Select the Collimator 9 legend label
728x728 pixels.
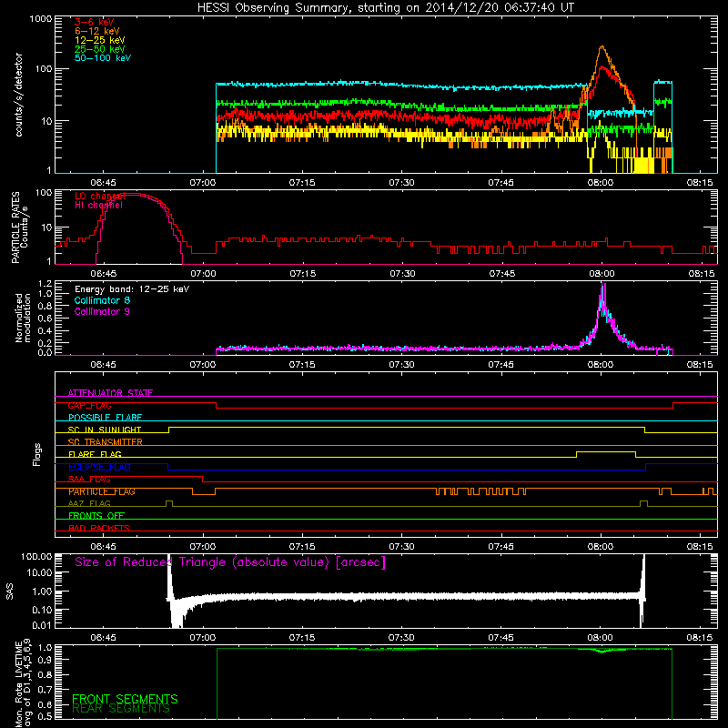pyautogui.click(x=102, y=311)
